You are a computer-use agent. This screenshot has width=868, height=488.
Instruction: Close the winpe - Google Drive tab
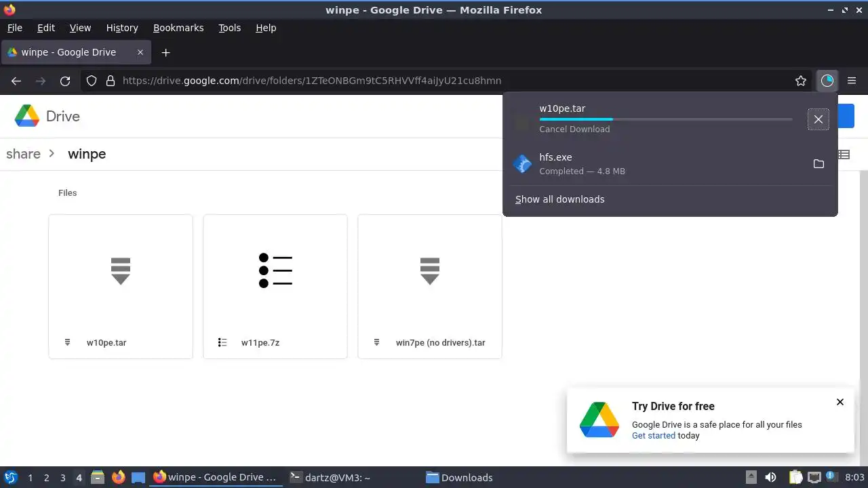click(140, 52)
